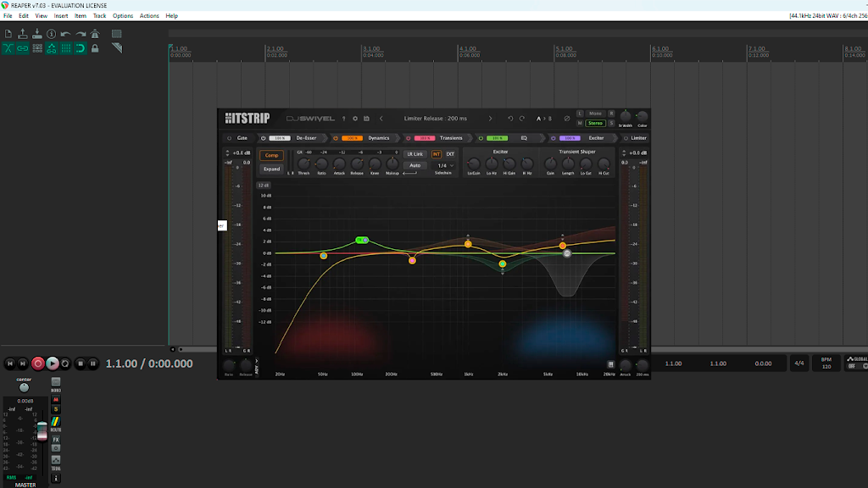The height and width of the screenshot is (488, 868).
Task: Start playback with play button
Action: click(x=52, y=363)
